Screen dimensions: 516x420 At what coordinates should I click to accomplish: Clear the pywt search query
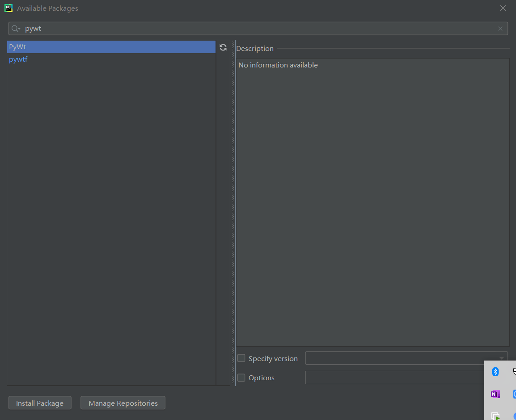tap(500, 28)
